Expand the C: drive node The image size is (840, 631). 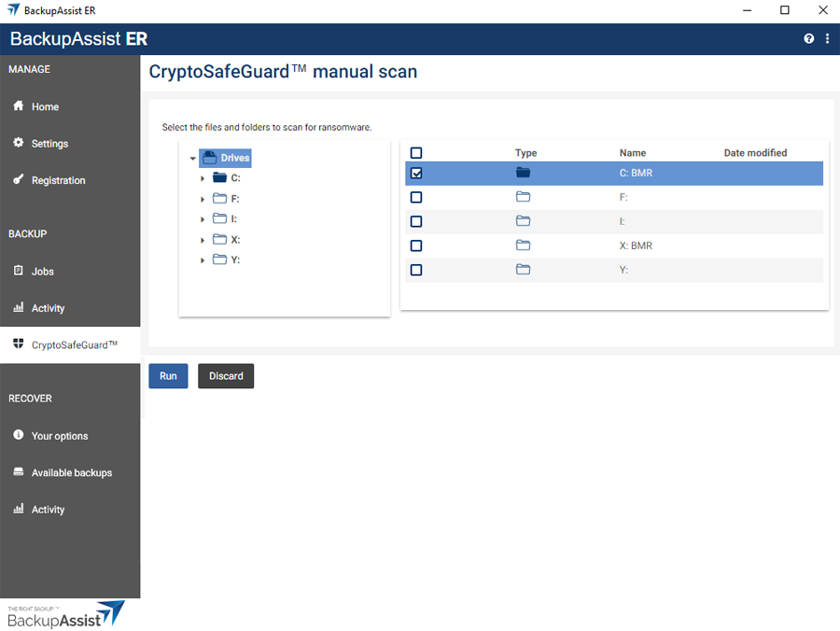(203, 178)
